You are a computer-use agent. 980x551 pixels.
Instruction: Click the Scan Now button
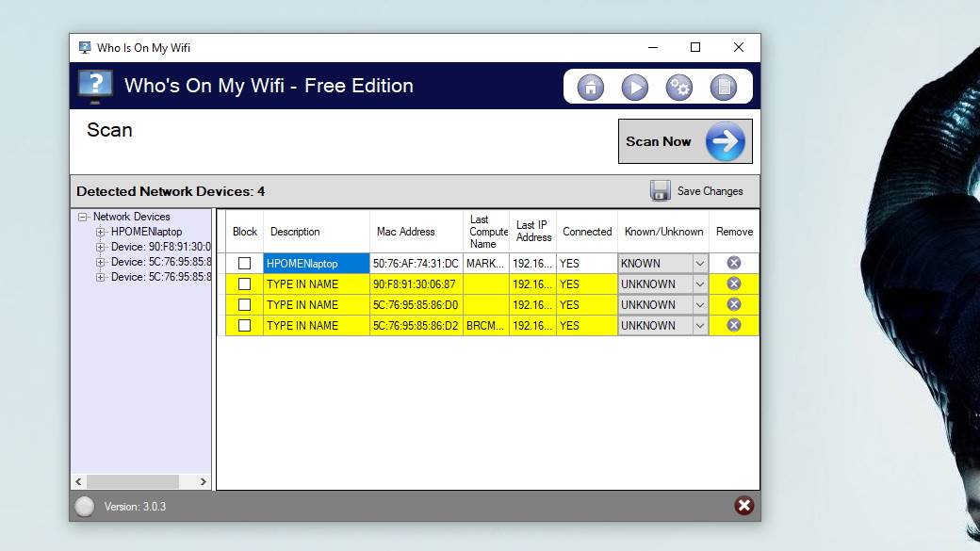click(685, 141)
